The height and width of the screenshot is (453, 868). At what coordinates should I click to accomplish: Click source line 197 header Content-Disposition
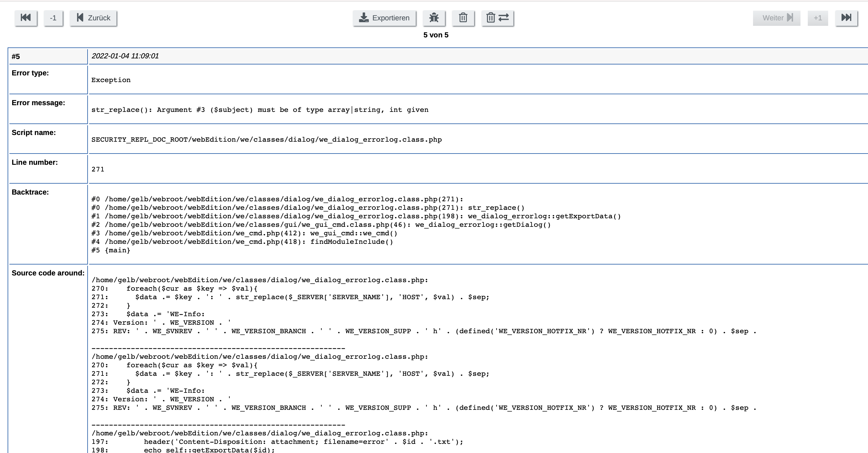coord(277,441)
